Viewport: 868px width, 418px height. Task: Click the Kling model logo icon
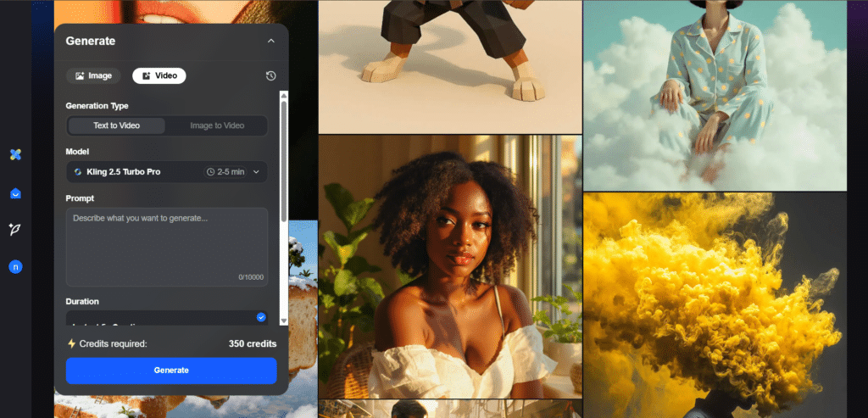78,172
